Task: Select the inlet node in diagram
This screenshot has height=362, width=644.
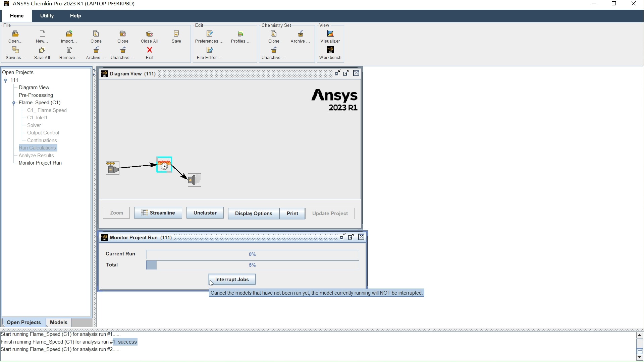Action: coord(113,168)
